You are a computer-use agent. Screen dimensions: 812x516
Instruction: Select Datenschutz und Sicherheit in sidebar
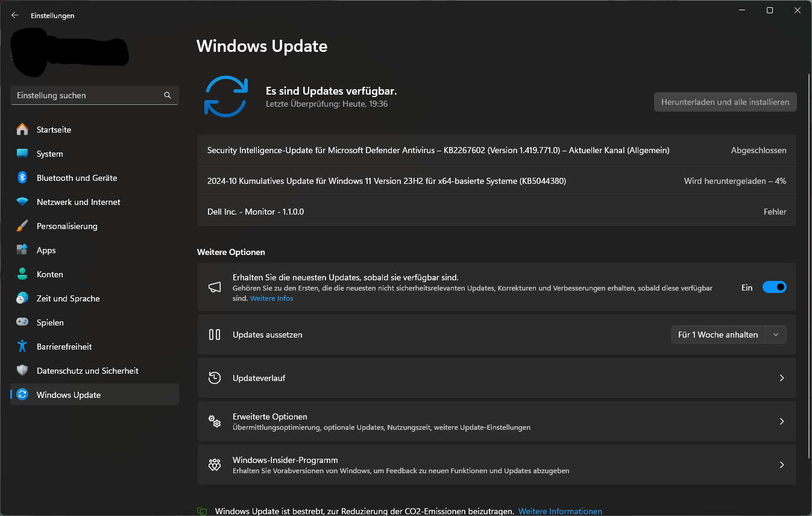coord(95,371)
